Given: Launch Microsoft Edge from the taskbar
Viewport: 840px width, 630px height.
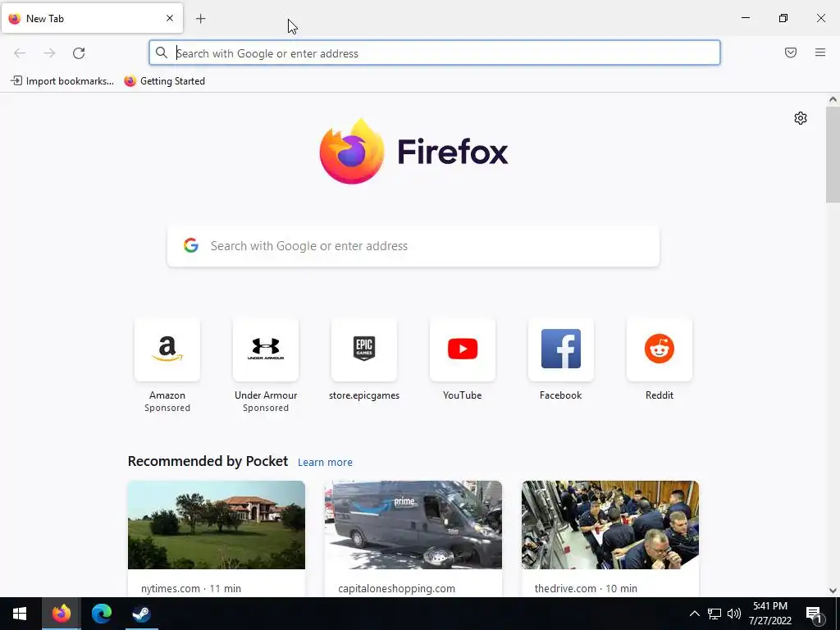Looking at the screenshot, I should [101, 614].
